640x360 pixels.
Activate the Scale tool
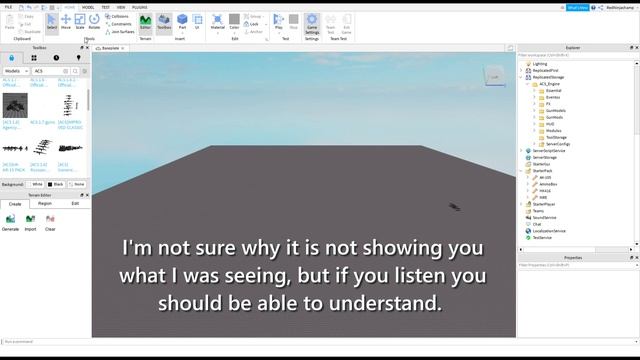tap(80, 22)
